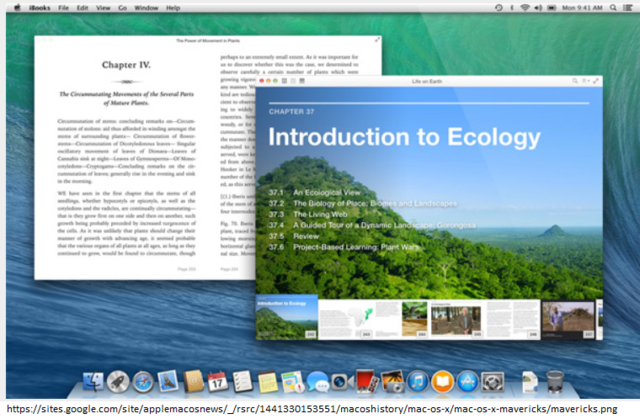Open iTunes music note icon in Dock

point(418,382)
